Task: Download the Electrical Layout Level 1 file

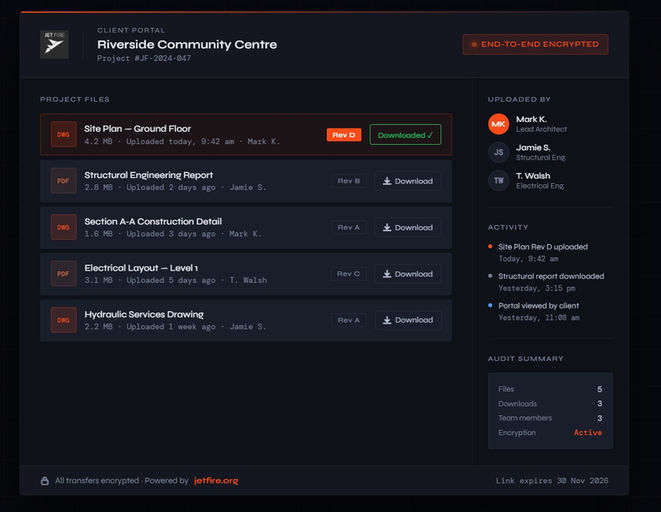Action: [x=408, y=273]
